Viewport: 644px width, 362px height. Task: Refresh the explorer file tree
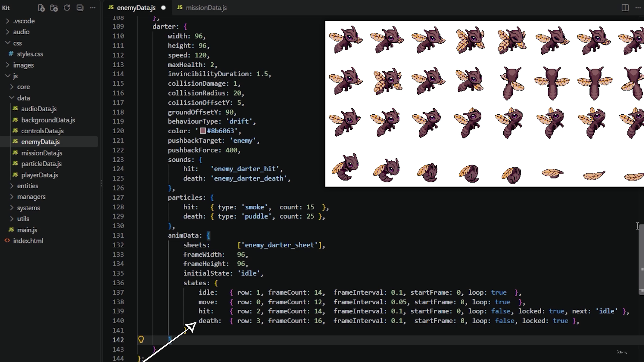coord(67,8)
